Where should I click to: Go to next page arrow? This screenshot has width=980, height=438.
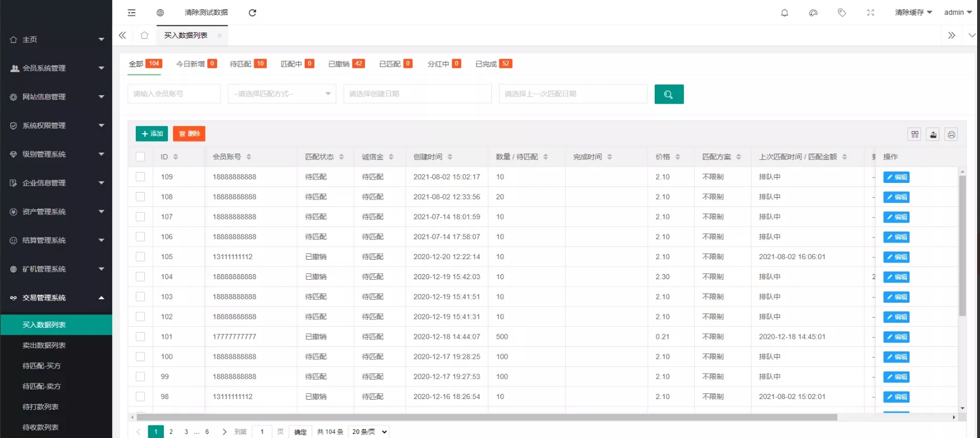point(225,432)
